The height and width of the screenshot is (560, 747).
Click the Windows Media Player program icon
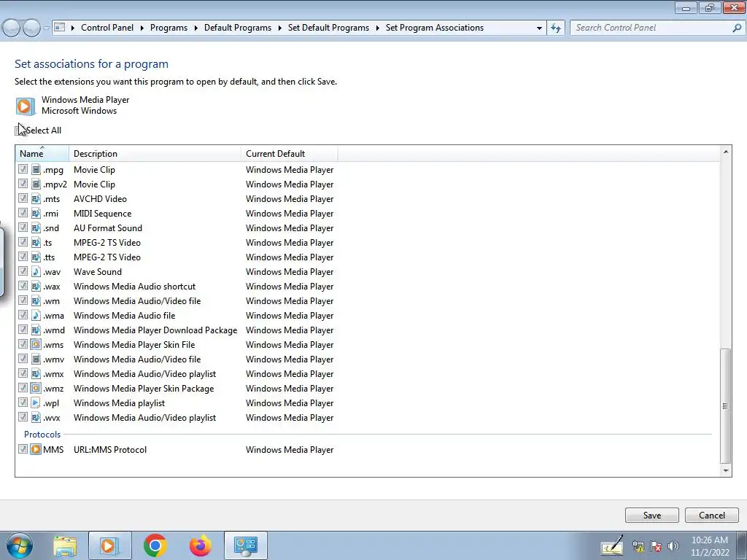tap(26, 106)
